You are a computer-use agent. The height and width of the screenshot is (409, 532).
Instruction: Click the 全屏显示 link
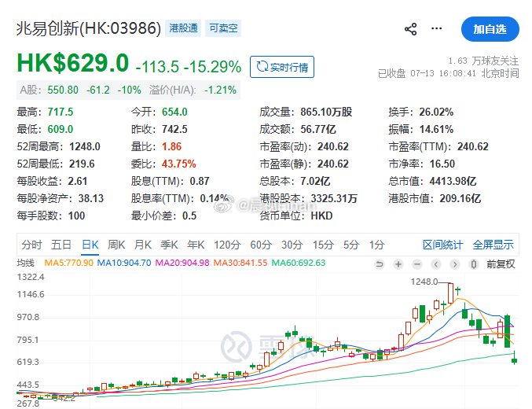(493, 245)
